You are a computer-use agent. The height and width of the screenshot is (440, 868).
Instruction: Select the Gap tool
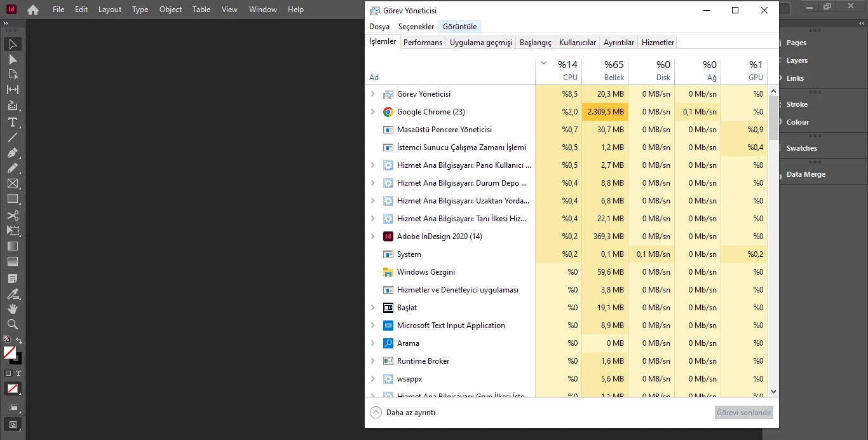coord(13,90)
